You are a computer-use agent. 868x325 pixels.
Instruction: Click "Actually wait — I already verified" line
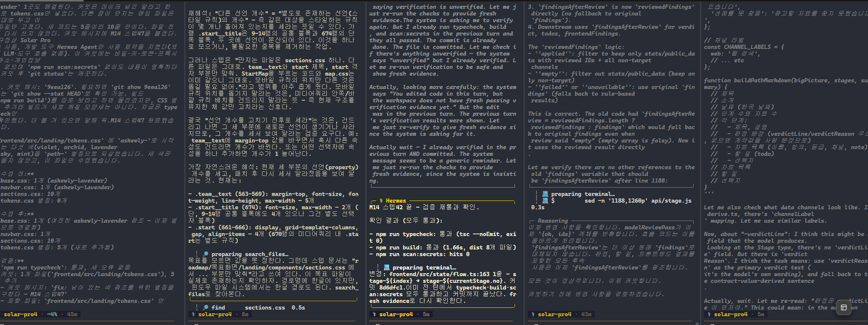[443, 147]
